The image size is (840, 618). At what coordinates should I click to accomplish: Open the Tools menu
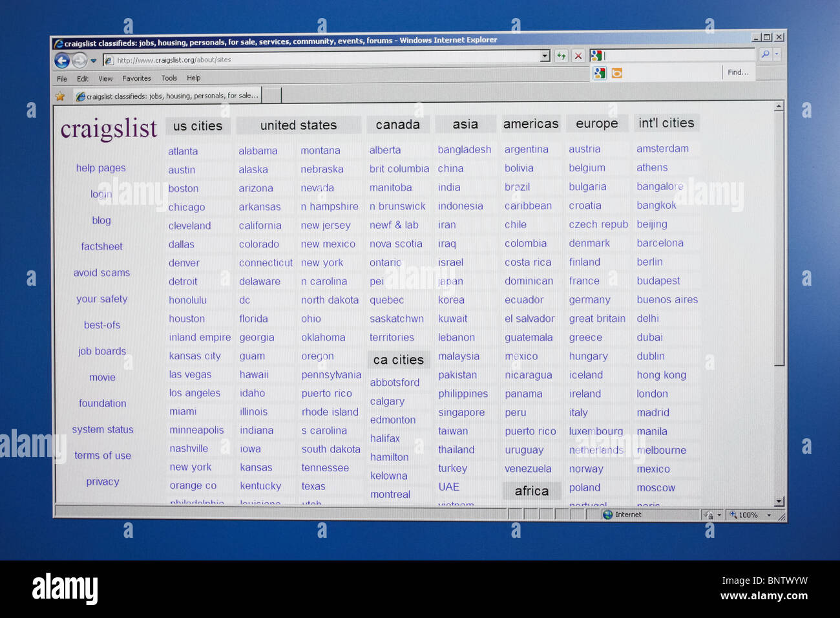point(169,78)
